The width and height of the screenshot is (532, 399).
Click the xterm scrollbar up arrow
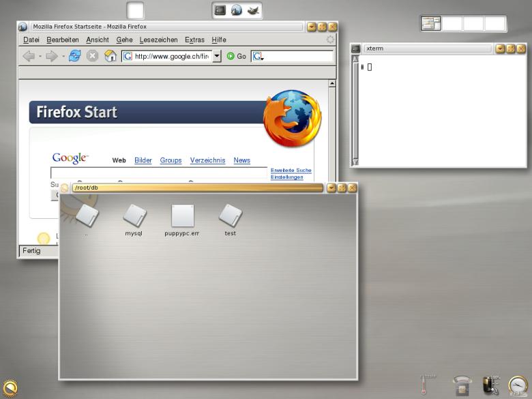[355, 59]
